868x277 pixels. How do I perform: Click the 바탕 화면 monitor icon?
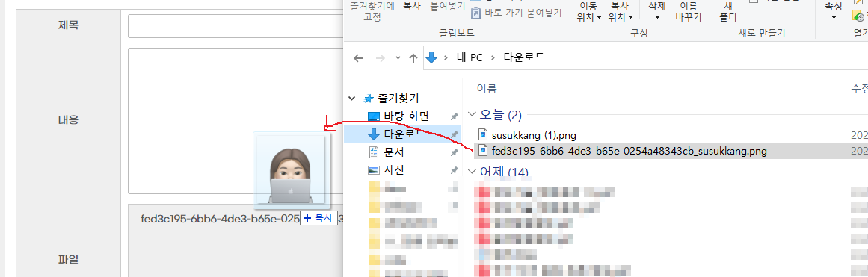375,116
